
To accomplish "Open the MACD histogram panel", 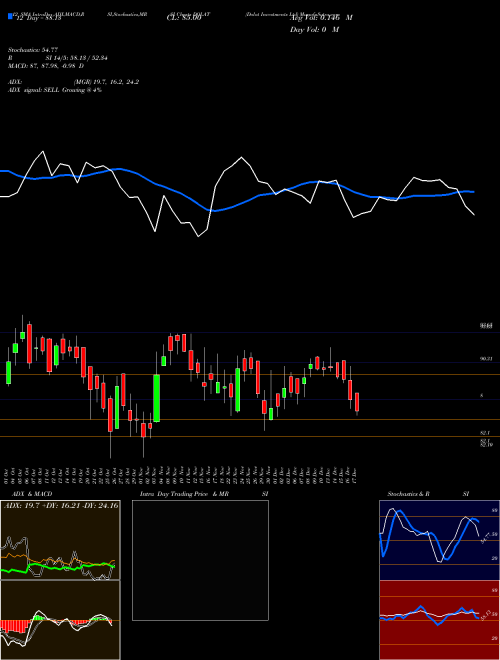I will tap(60, 620).
